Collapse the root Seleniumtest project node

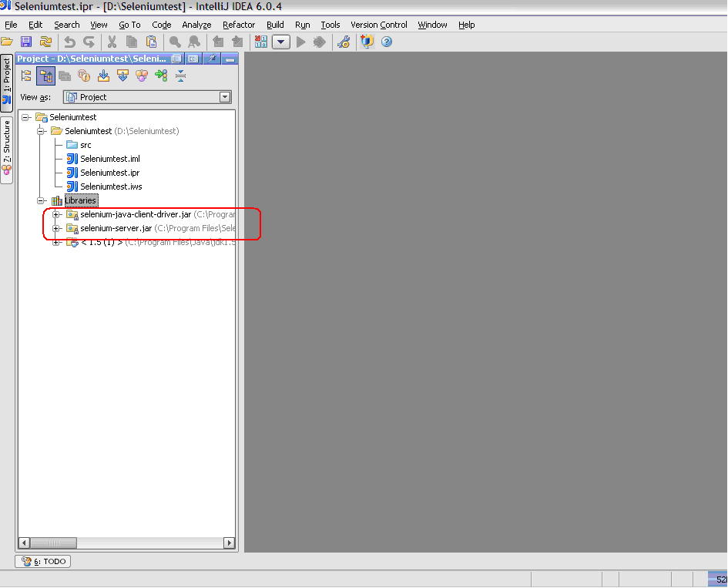[x=25, y=117]
